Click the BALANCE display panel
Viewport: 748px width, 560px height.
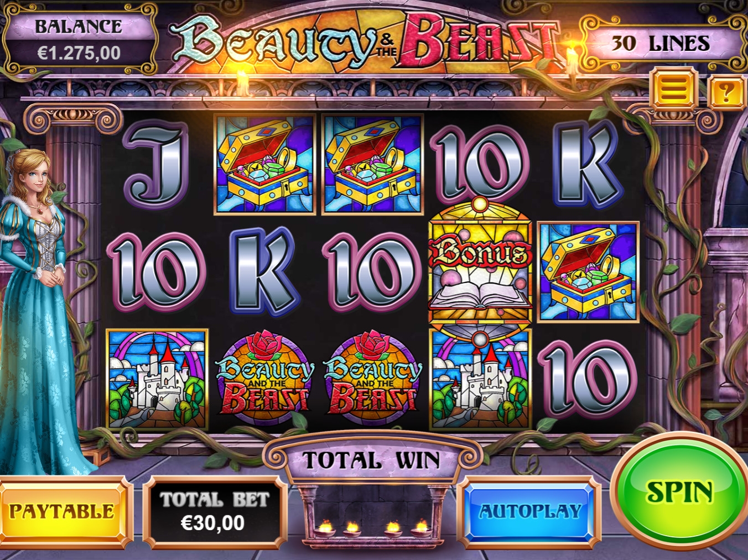79,40
